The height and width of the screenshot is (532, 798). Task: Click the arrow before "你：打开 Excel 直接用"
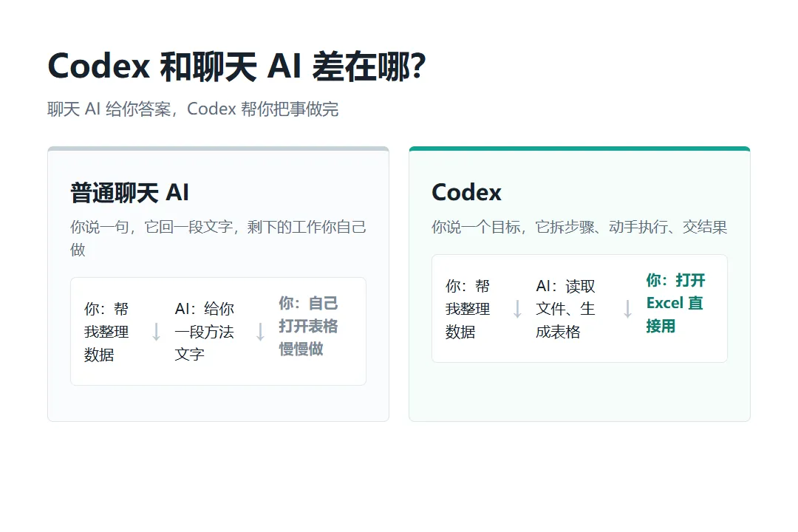click(627, 309)
